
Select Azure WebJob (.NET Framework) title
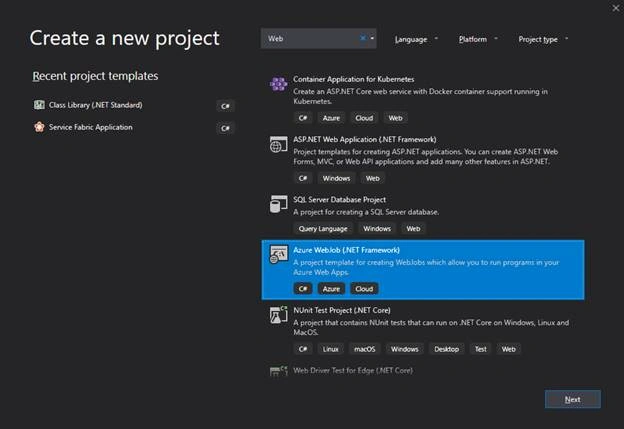pos(346,250)
